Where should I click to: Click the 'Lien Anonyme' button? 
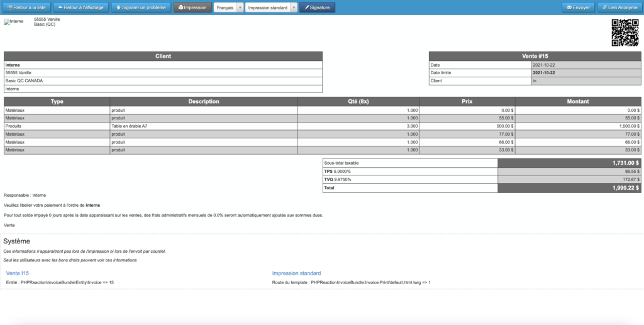point(618,8)
